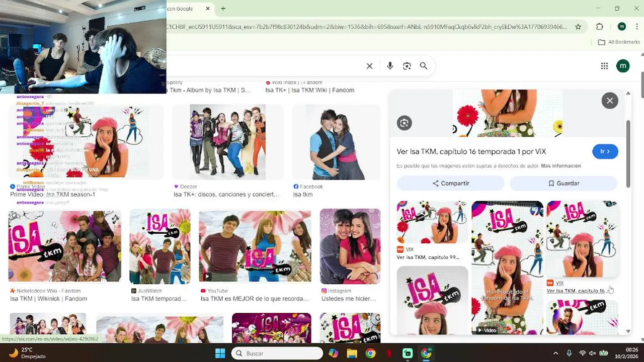Open related ViX thumbnail above 'capítulo 16'

pos(582,239)
